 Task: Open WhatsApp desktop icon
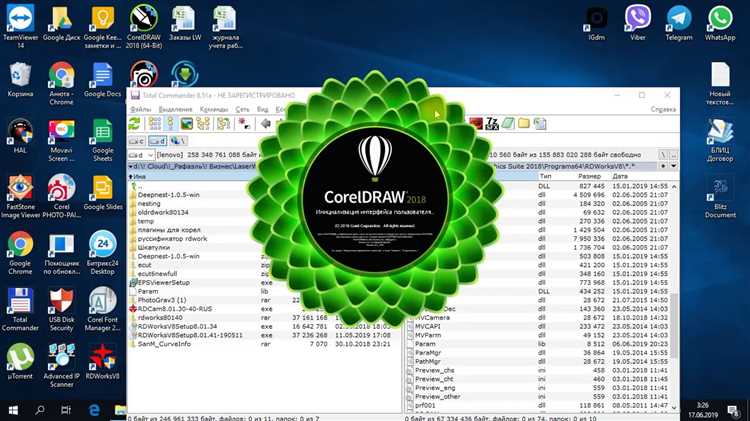tap(720, 23)
